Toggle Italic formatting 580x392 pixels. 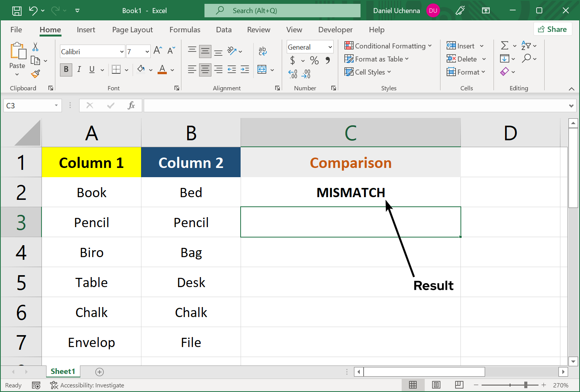[79, 70]
